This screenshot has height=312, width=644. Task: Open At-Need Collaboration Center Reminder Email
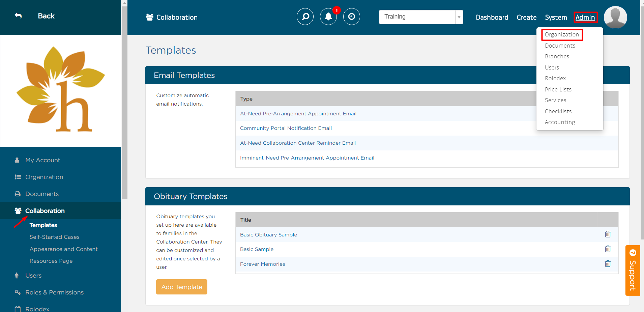[x=298, y=143]
